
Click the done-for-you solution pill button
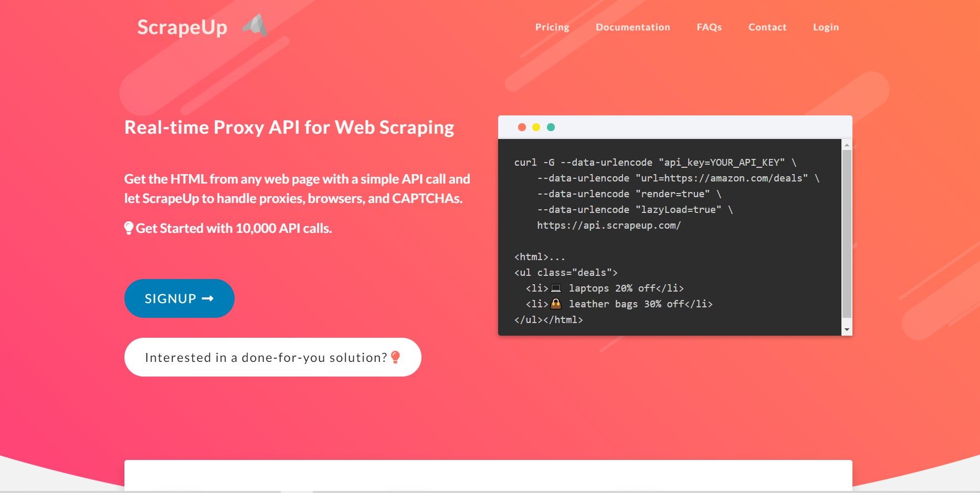pos(272,357)
